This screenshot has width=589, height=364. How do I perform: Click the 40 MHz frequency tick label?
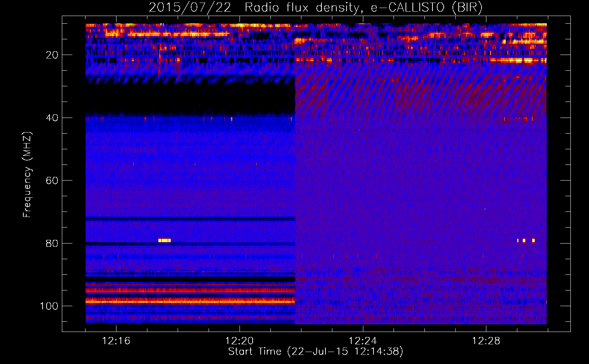pos(52,118)
